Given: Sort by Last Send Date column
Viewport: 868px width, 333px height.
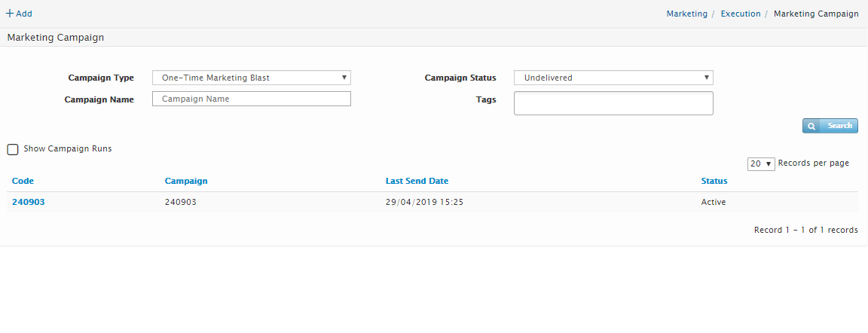Looking at the screenshot, I should 417,181.
